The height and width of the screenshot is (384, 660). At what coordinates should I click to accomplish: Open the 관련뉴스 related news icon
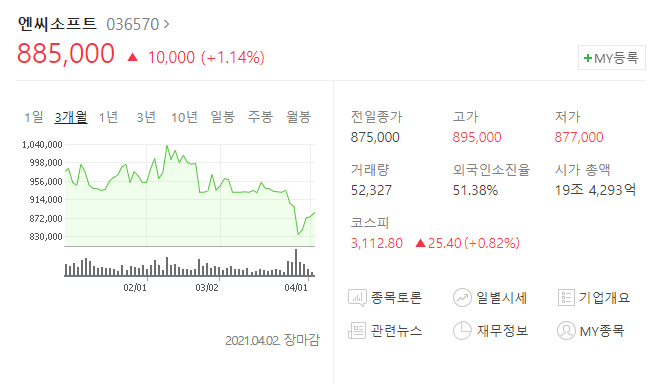[357, 331]
